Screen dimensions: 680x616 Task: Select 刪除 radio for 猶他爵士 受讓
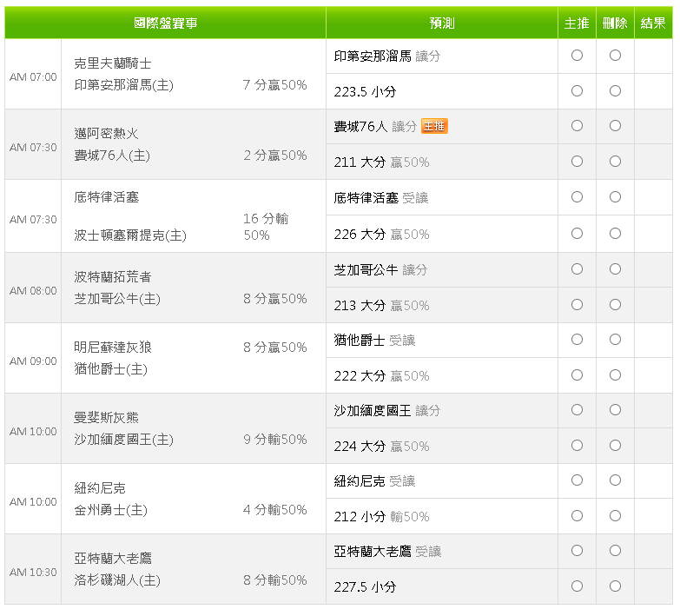615,339
